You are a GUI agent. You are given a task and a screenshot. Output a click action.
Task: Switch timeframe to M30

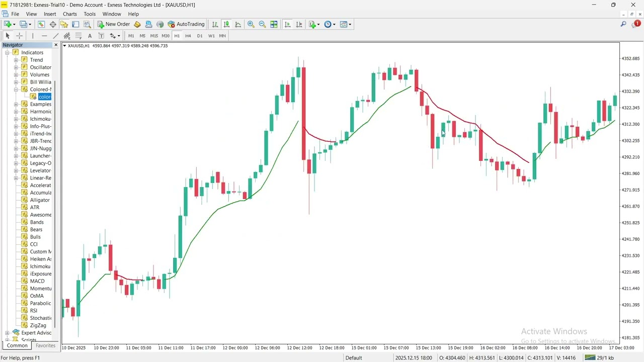166,36
